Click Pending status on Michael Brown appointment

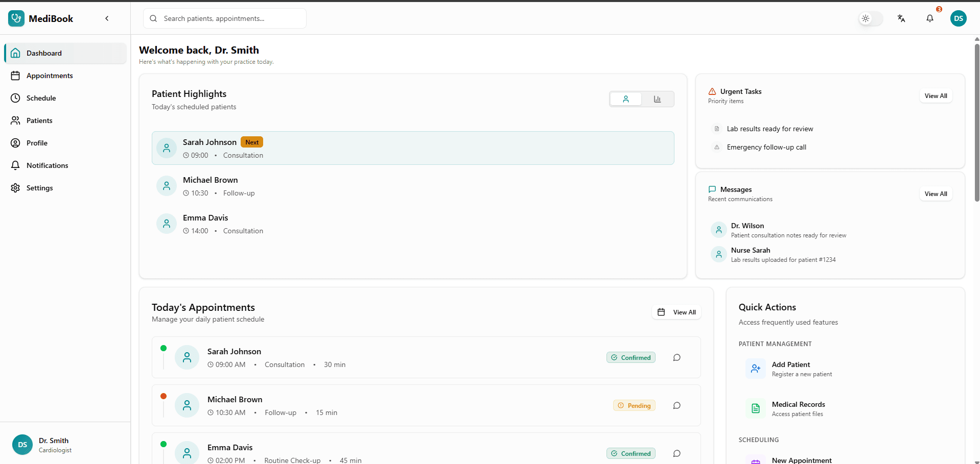(634, 405)
